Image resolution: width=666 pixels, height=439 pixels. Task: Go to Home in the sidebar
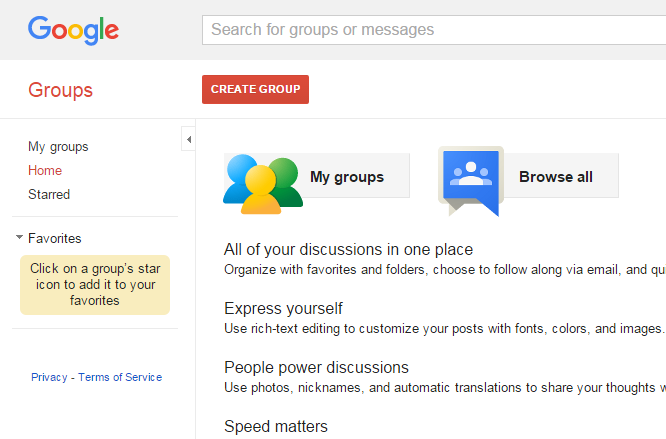coord(45,171)
